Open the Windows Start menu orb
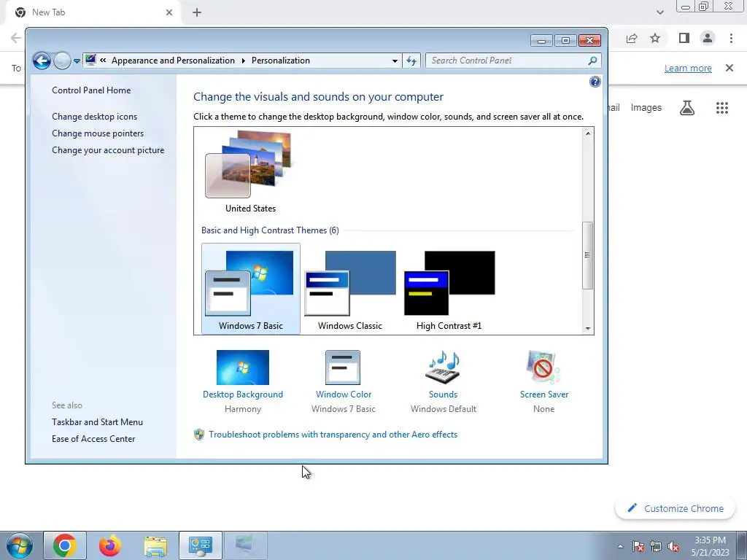The image size is (747, 560). tap(20, 545)
